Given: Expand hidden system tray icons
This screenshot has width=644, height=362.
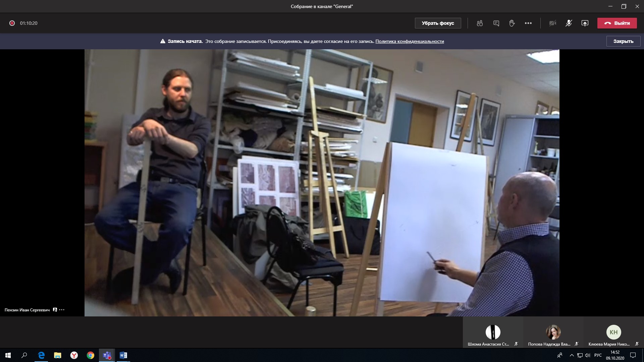Looking at the screenshot, I should tap(572, 355).
